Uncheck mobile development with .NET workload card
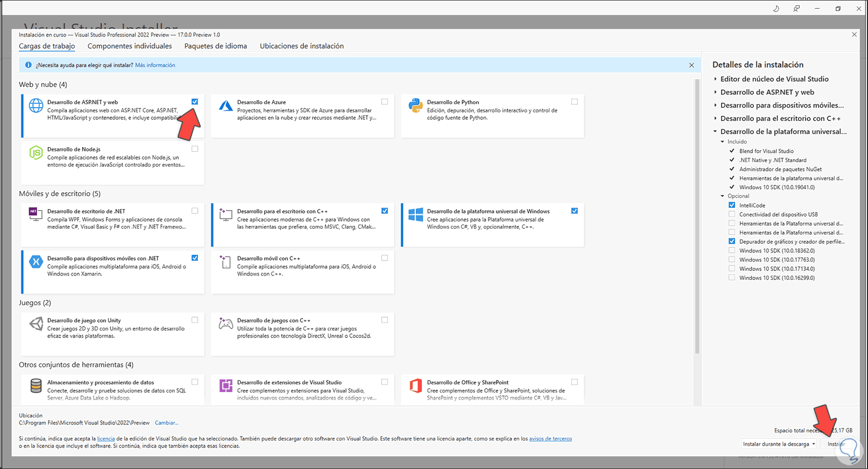The height and width of the screenshot is (469, 868). (x=195, y=258)
